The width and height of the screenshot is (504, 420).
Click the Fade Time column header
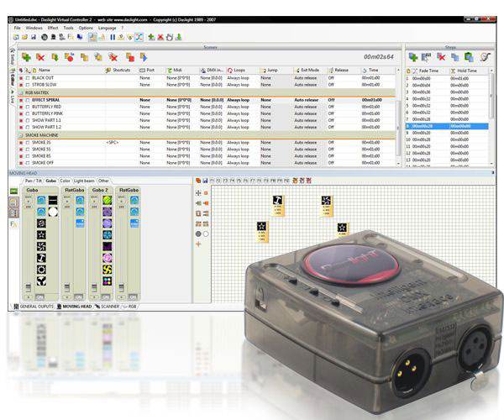click(428, 71)
